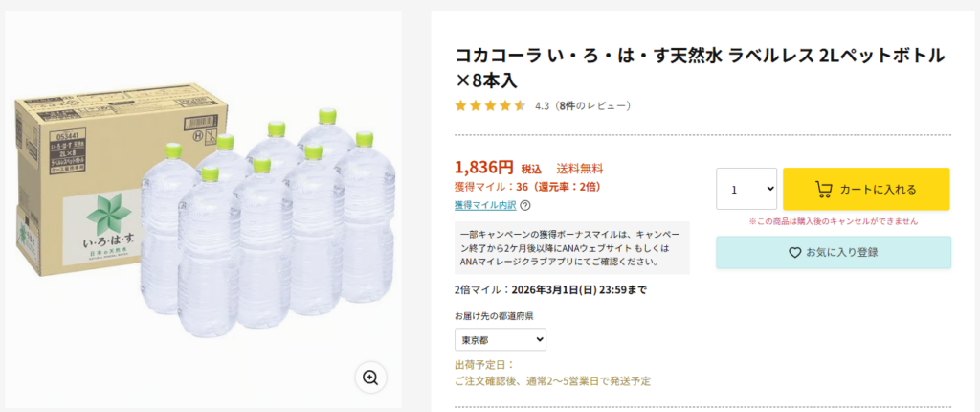Click the 2倍マイル deadline text
980x412 pixels.
pyautogui.click(x=550, y=290)
